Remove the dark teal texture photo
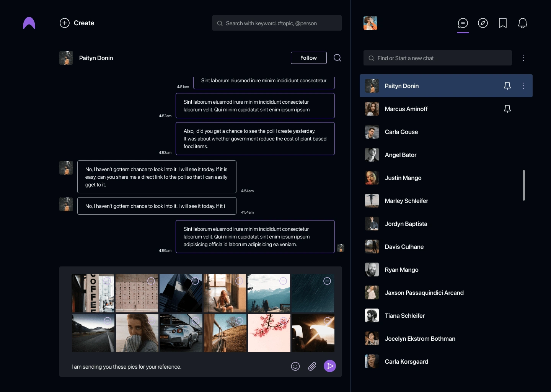The image size is (551, 392). point(327,281)
